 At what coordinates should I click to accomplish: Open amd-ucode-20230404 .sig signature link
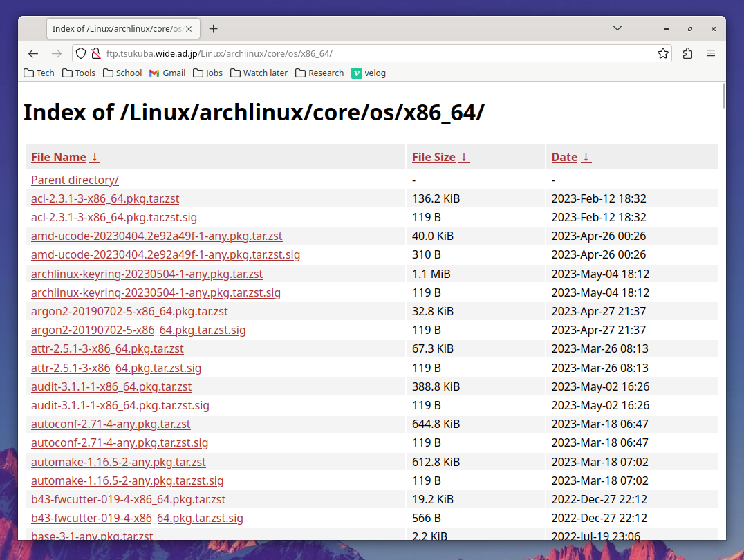(165, 255)
